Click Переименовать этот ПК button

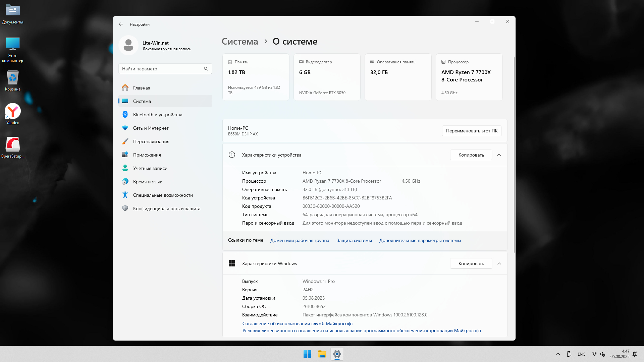coord(472,131)
